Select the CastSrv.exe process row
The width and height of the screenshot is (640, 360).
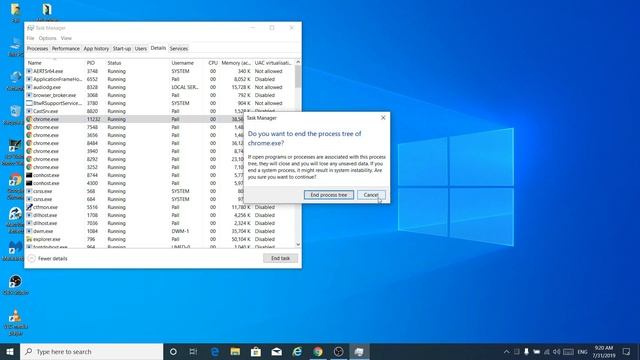[x=160, y=111]
